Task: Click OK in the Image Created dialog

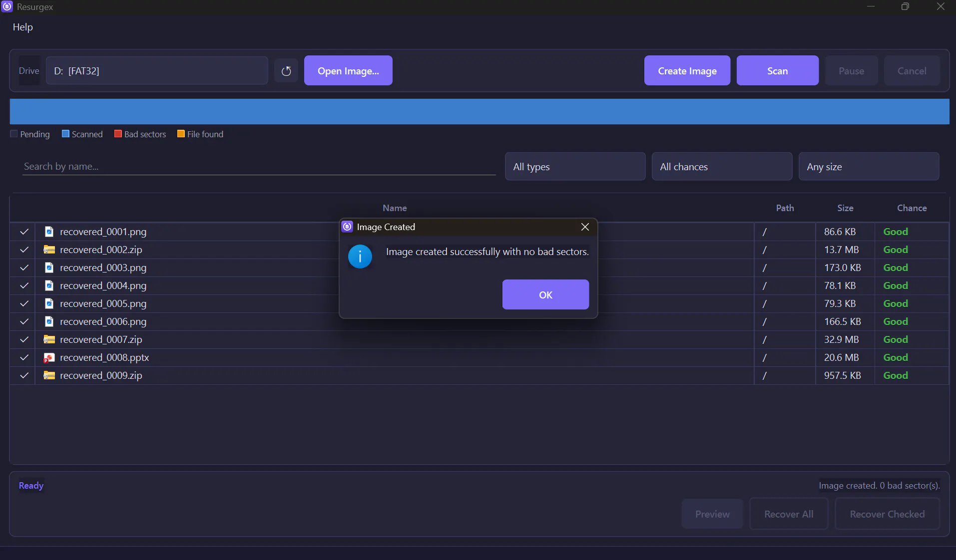Action: click(x=545, y=294)
